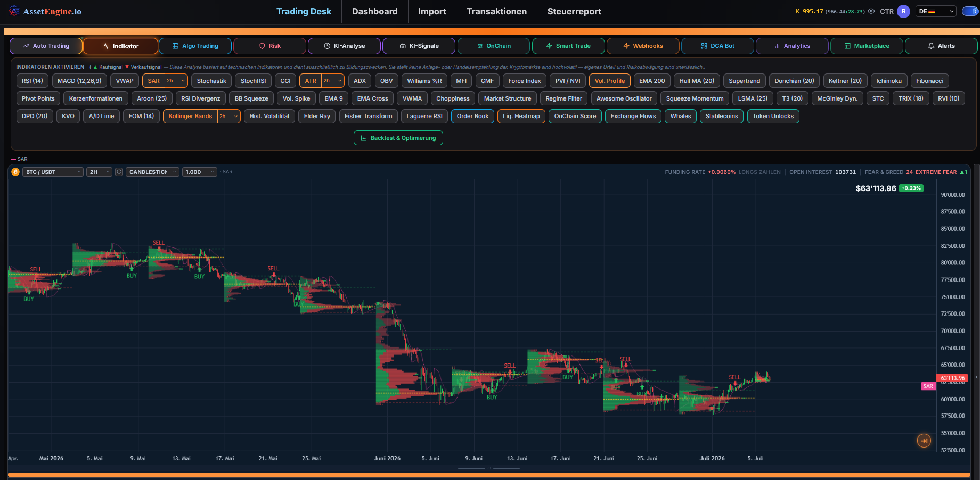Enable the Fibonacci indicator
The width and height of the screenshot is (980, 480).
930,81
